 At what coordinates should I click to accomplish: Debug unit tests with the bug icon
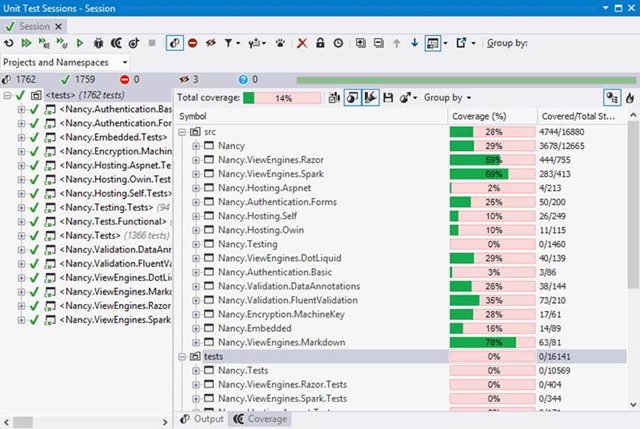coord(98,43)
